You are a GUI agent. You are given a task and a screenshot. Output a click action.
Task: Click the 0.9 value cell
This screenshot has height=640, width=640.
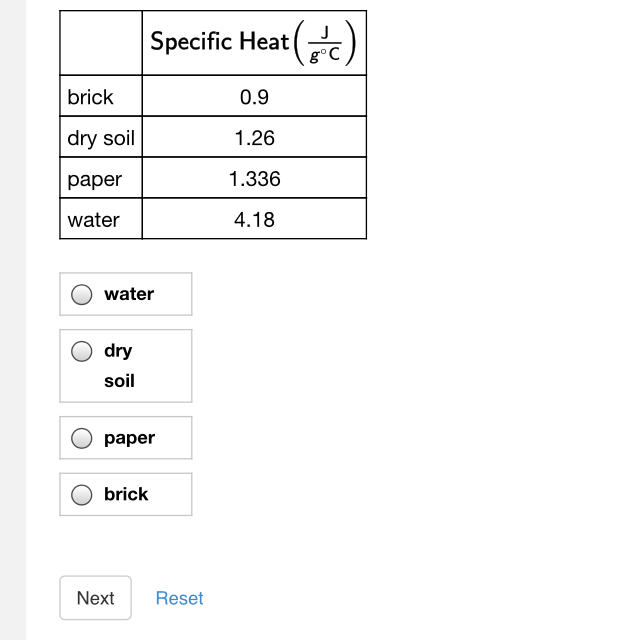[254, 97]
